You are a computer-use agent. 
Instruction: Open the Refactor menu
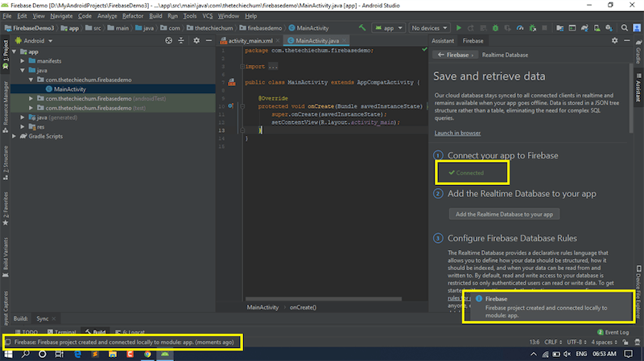[131, 15]
